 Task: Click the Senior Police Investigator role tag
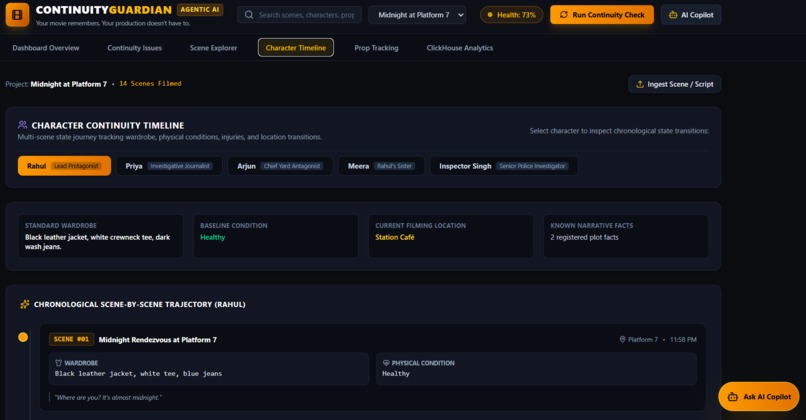pos(532,166)
